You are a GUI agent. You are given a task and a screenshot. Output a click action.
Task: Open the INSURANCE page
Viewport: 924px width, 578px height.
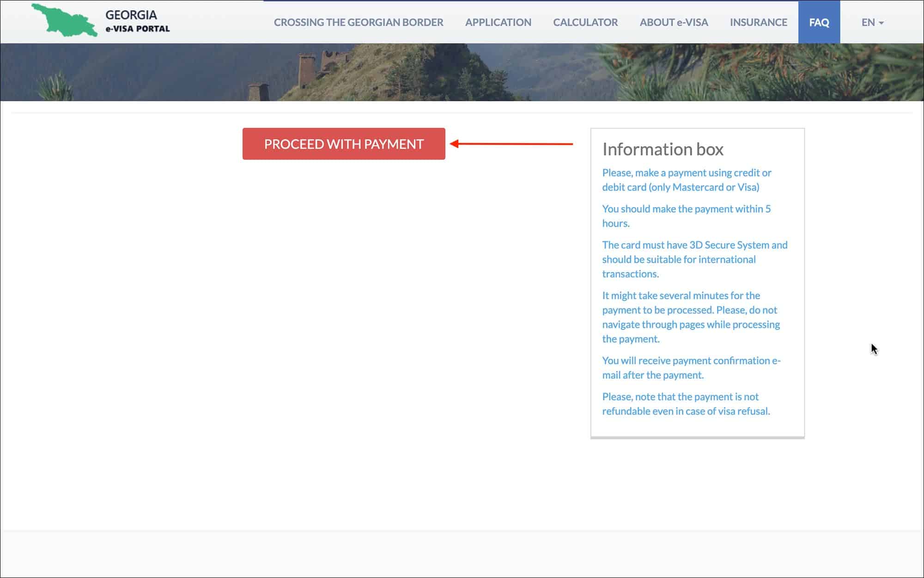pyautogui.click(x=758, y=22)
